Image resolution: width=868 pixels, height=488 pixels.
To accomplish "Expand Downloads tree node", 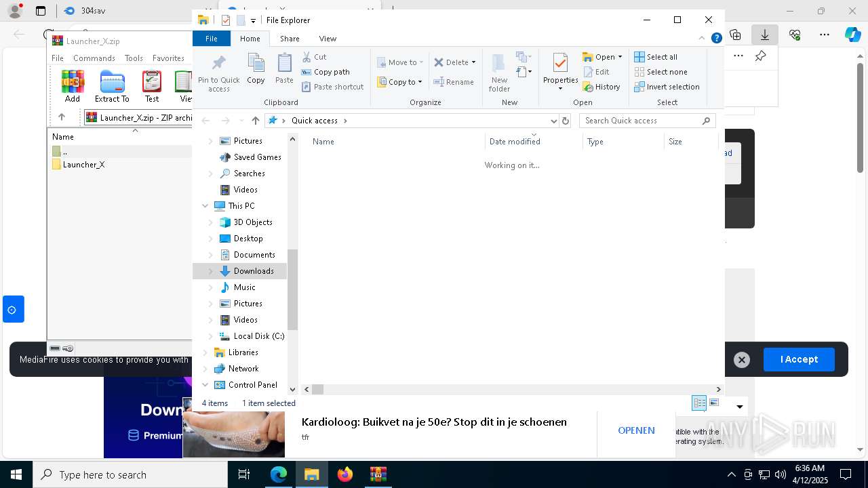I will [210, 271].
